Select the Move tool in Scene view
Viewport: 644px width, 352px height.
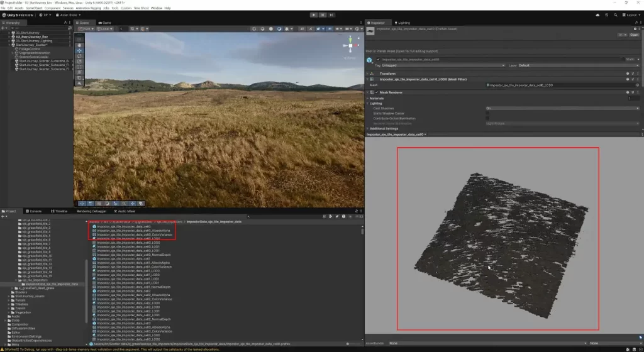pyautogui.click(x=79, y=52)
